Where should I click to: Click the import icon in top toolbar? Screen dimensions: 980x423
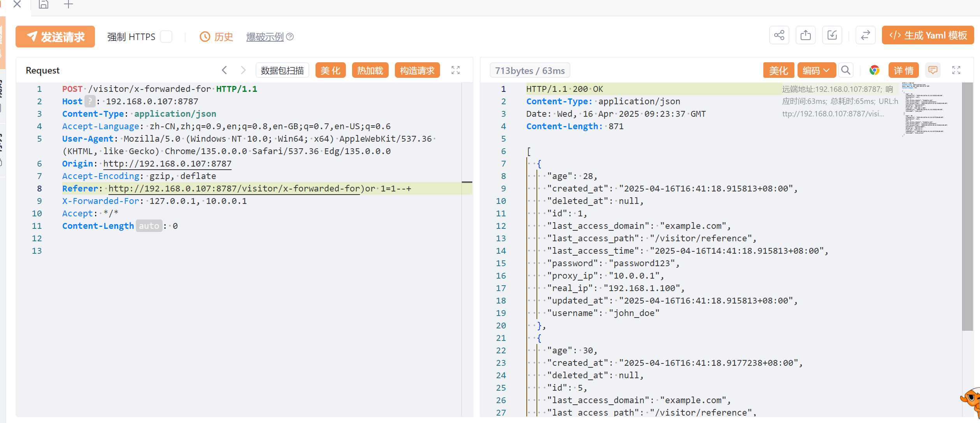click(x=832, y=36)
